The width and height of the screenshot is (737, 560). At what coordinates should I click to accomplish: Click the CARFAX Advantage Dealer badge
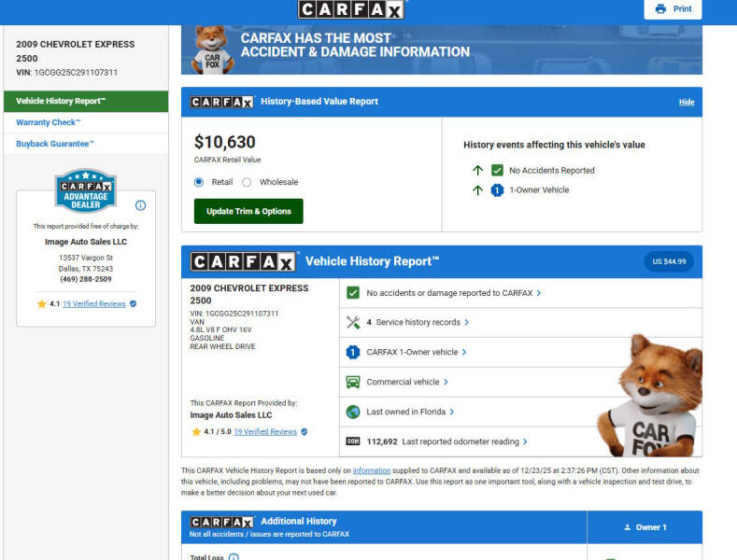tap(86, 191)
